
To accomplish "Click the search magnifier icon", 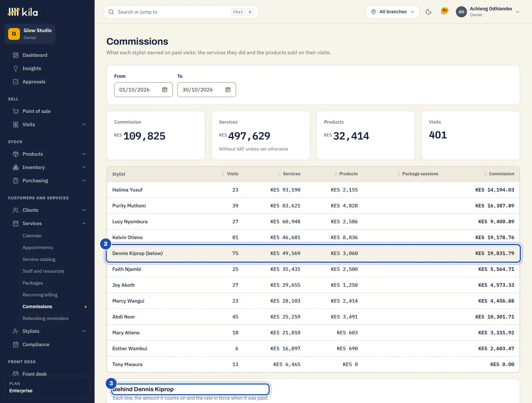I will coord(111,12).
